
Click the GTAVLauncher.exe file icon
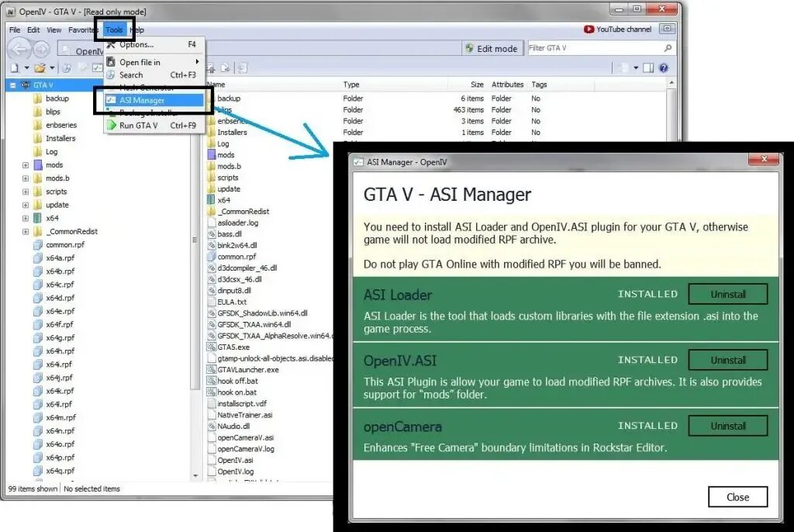click(x=212, y=370)
